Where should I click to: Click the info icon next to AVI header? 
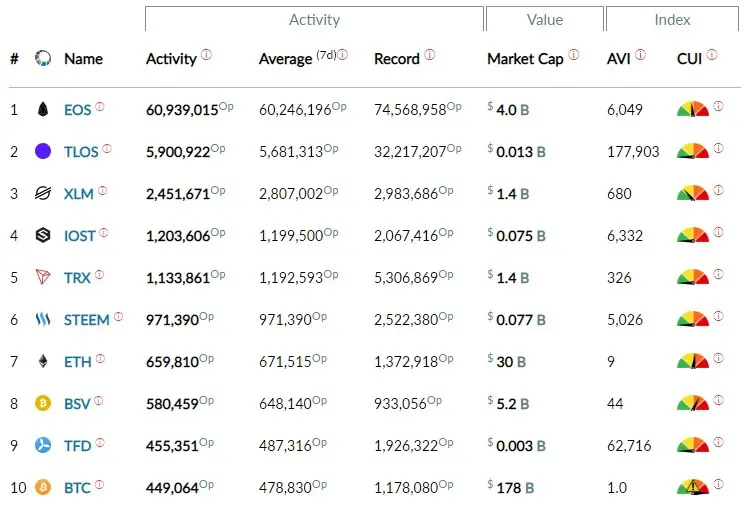point(640,55)
